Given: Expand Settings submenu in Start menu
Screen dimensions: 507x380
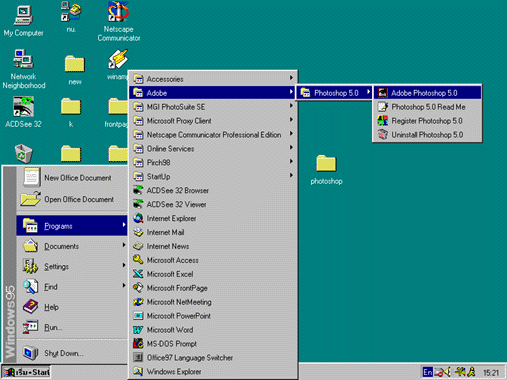Looking at the screenshot, I should click(x=72, y=266).
